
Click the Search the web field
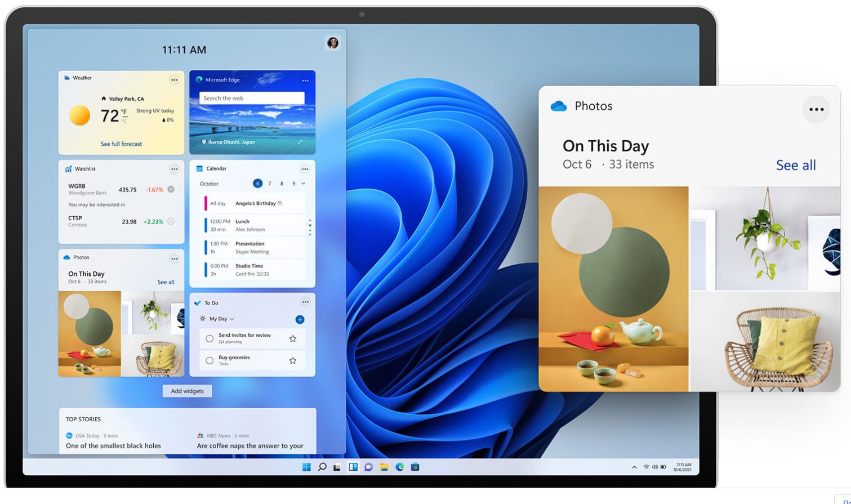click(x=252, y=98)
